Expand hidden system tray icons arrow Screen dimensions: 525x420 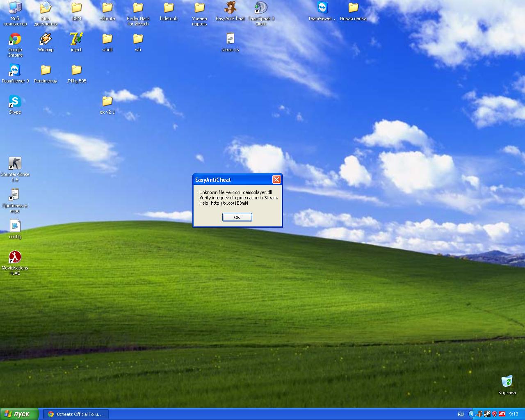pos(472,414)
